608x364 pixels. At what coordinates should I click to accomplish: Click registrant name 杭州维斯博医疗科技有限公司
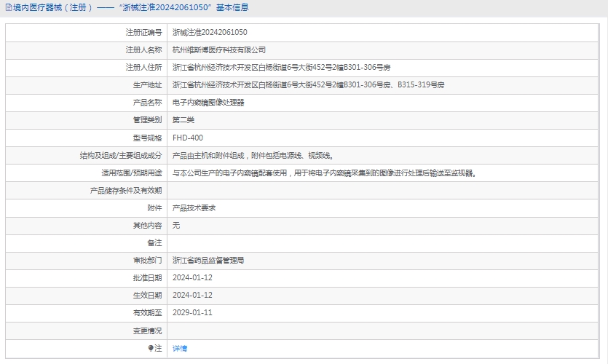pos(219,50)
